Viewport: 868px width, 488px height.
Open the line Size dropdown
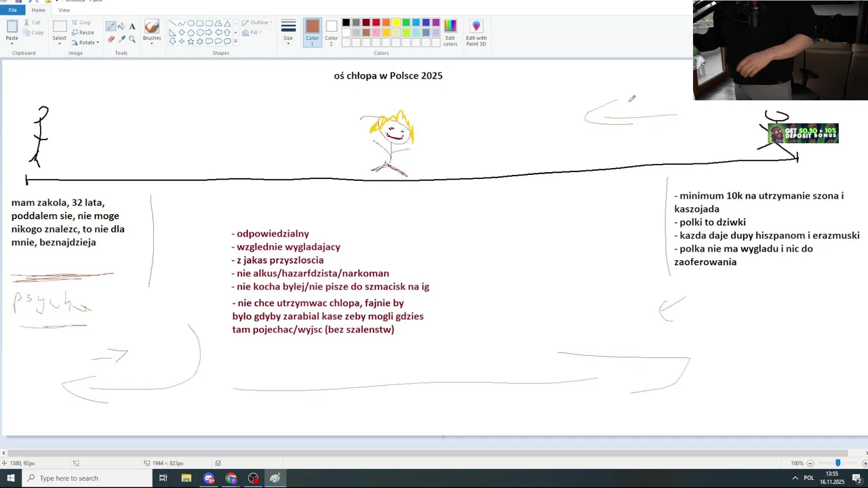(288, 33)
